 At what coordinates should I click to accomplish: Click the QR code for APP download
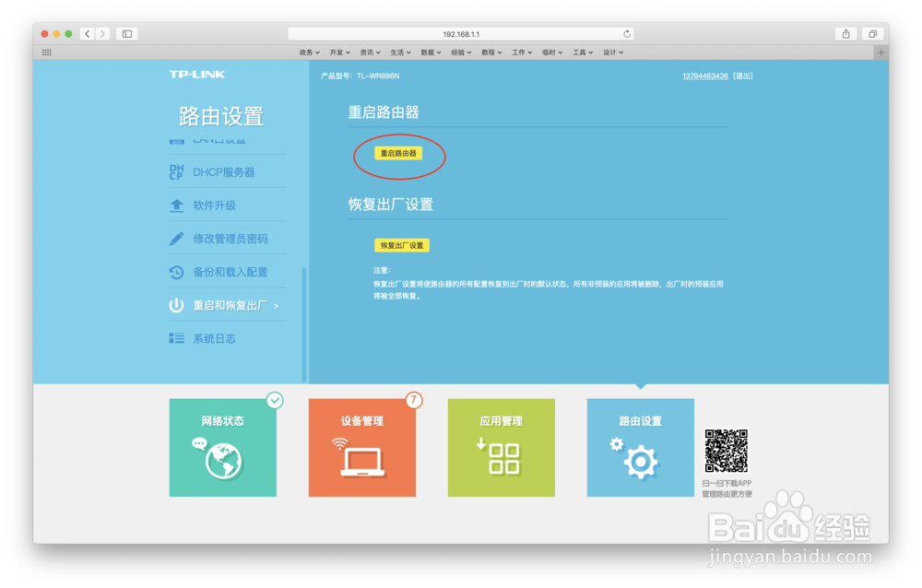pos(727,451)
